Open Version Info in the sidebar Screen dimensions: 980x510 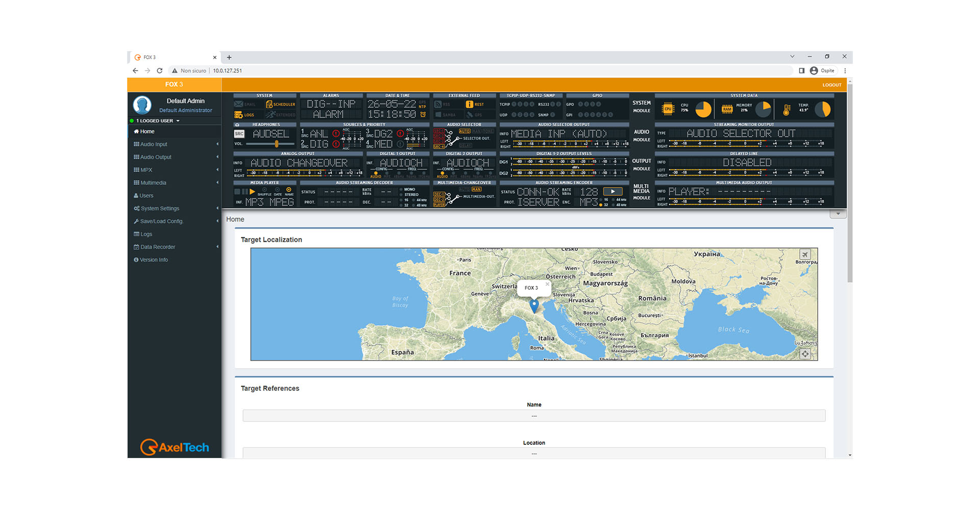tap(154, 260)
